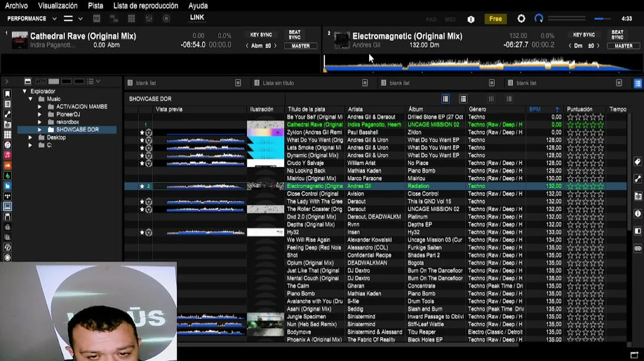Open the TIDAL sidebar icon
This screenshot has height=361, width=644.
click(x=8, y=196)
